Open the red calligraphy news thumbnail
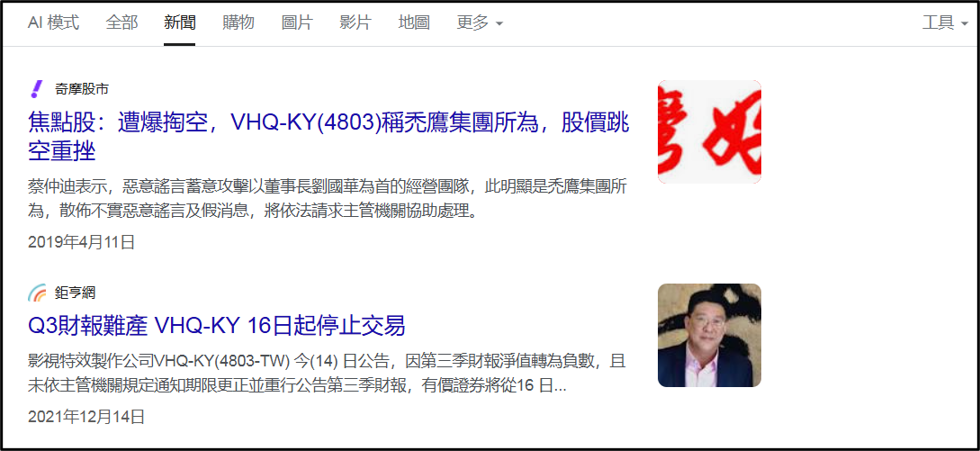 click(x=709, y=132)
